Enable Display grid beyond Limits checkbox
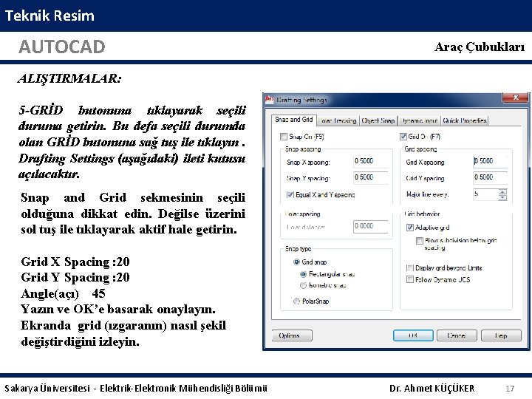The height and width of the screenshot is (399, 532). pos(410,268)
